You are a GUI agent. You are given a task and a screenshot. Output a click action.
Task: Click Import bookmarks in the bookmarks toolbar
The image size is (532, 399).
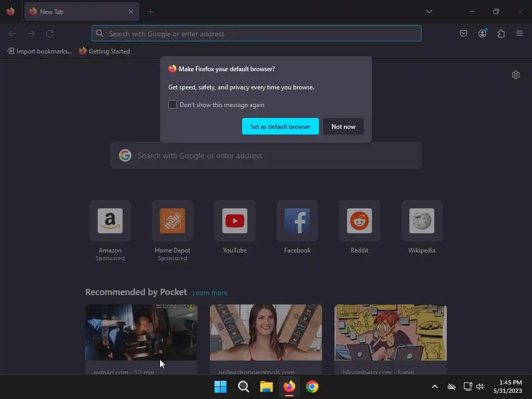click(39, 51)
